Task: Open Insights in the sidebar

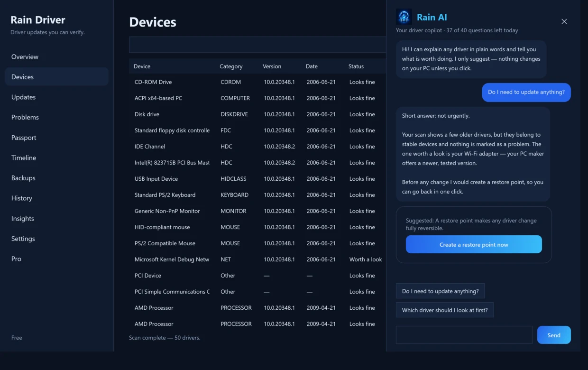Action: tap(56, 218)
